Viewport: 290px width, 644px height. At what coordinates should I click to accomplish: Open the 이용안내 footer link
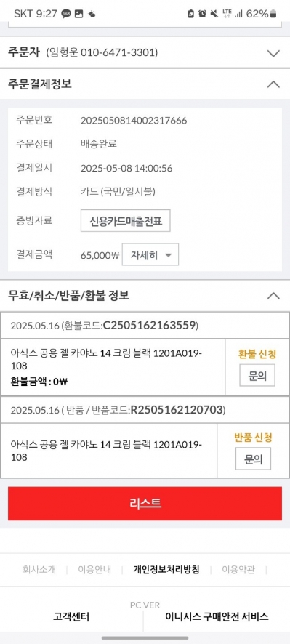coord(95,570)
